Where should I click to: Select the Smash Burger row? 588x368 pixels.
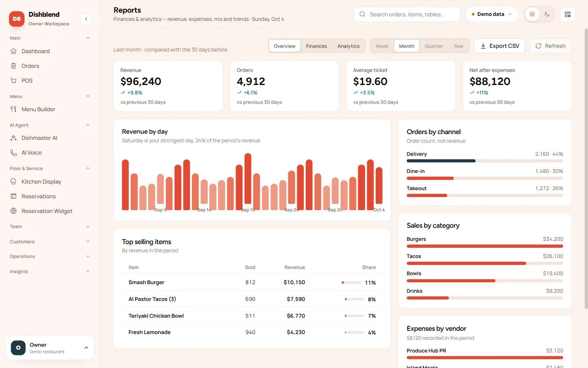[252, 282]
